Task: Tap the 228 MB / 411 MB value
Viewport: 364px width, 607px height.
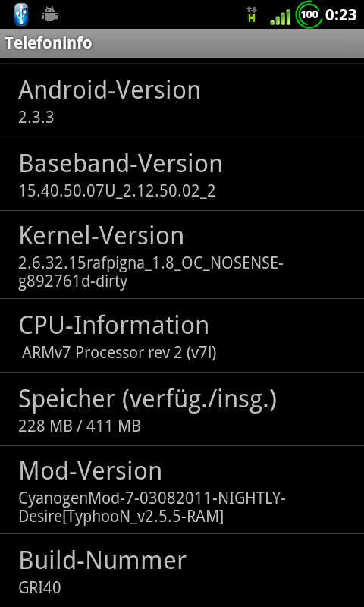Action: [80, 426]
